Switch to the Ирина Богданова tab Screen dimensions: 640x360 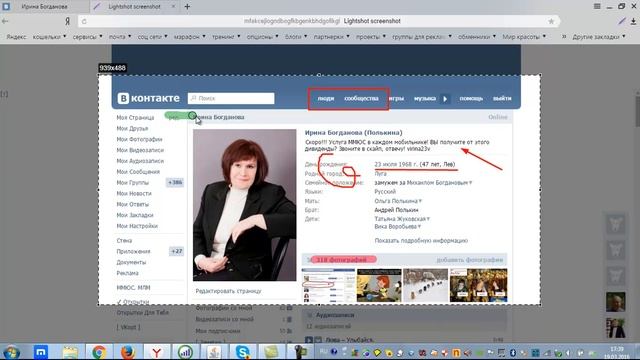click(x=44, y=7)
